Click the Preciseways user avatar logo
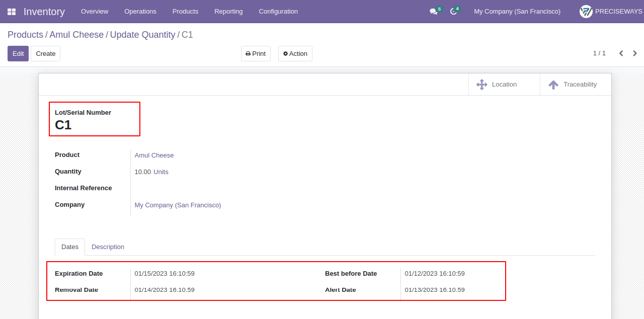The width and height of the screenshot is (644, 319). tap(586, 12)
